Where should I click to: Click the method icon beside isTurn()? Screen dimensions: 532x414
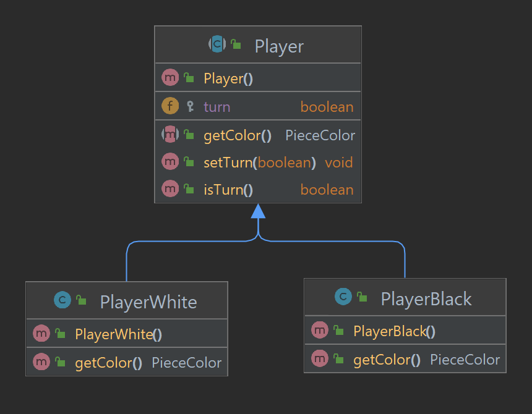point(170,189)
